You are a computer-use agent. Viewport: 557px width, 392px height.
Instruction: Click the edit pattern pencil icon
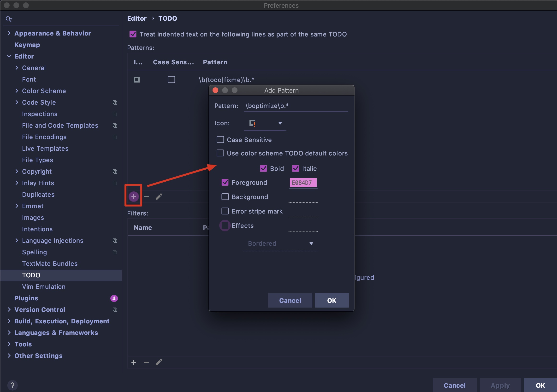coord(159,196)
